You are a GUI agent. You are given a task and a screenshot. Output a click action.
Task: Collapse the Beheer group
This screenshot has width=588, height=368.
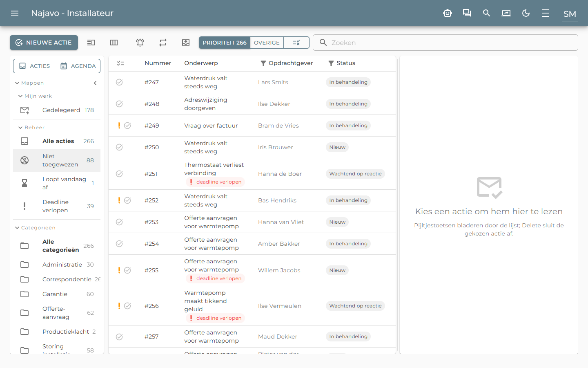pos(31,128)
